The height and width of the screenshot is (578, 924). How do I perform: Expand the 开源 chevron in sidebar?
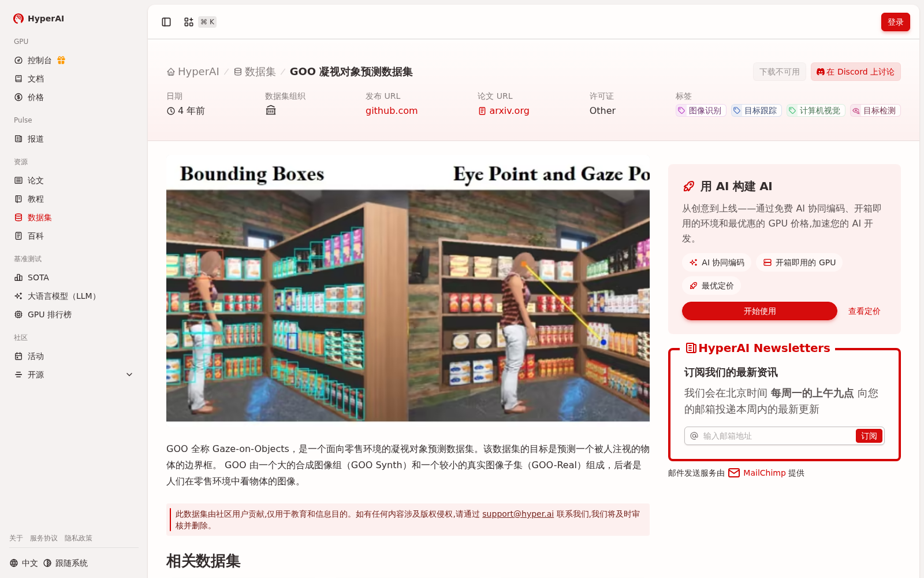129,375
